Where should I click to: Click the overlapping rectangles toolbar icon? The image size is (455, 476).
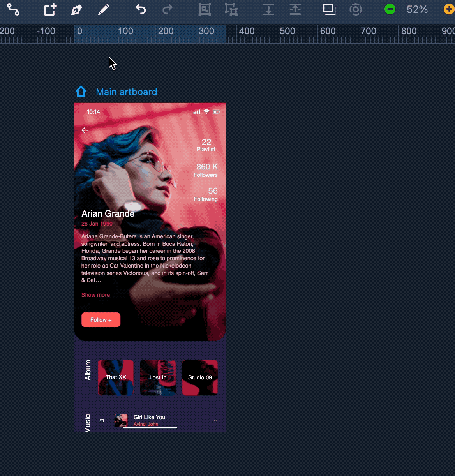pos(329,9)
